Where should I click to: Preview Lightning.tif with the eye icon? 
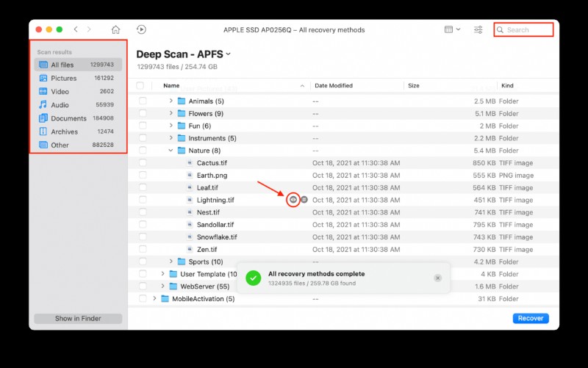coord(293,200)
